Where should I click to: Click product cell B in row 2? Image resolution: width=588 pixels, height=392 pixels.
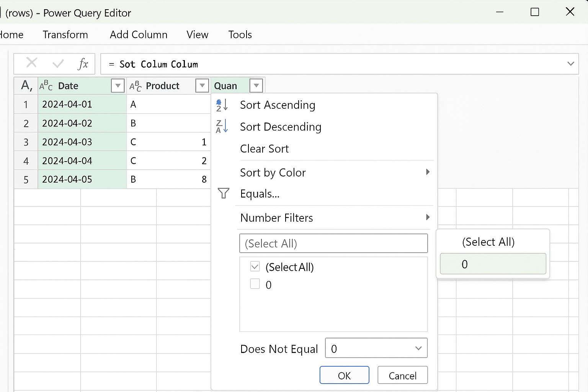pos(169,123)
